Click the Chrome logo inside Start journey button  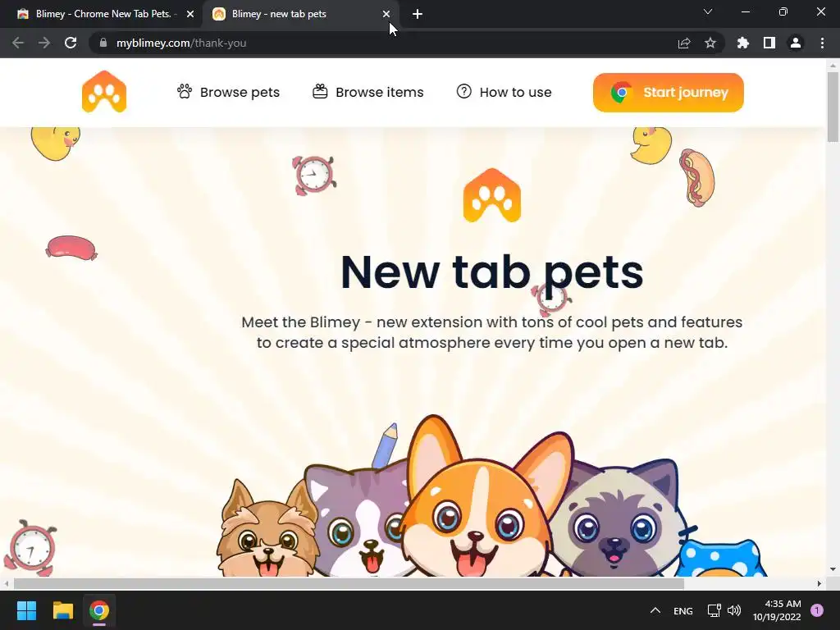(x=622, y=93)
